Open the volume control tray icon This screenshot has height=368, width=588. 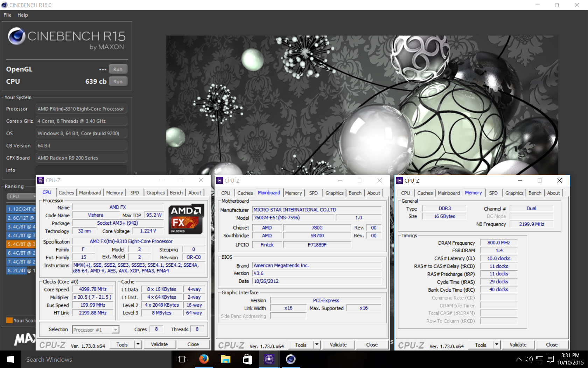coord(529,359)
